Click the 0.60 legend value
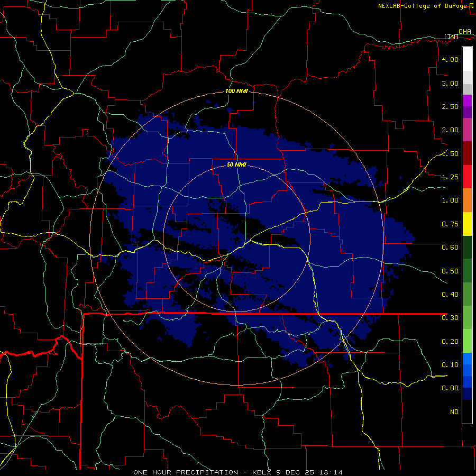The image size is (476, 476). point(450,248)
